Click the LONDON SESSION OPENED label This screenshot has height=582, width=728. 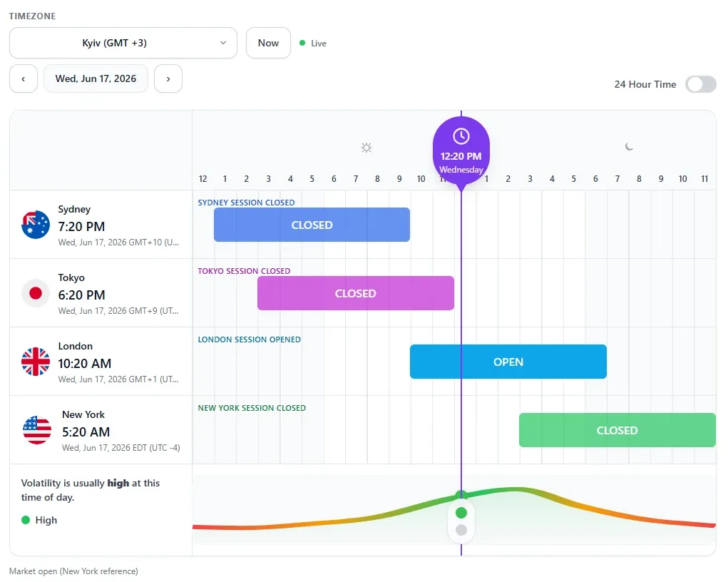pyautogui.click(x=250, y=339)
